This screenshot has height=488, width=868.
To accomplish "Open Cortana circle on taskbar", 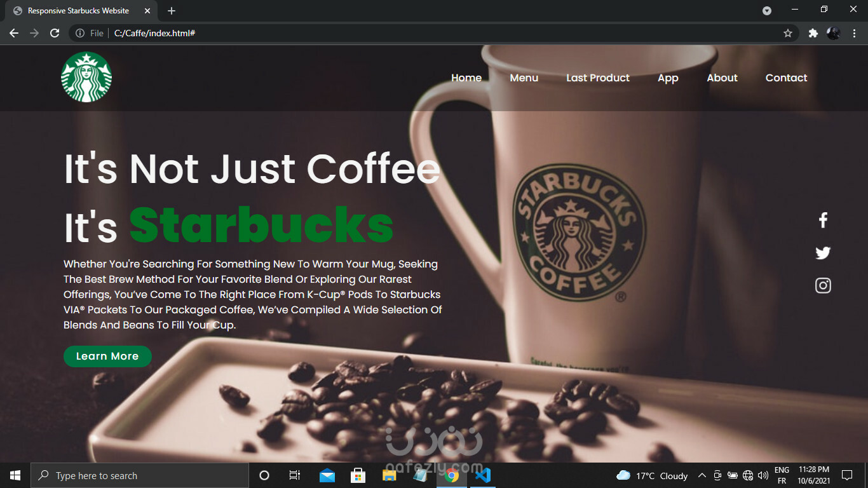I will pos(264,475).
